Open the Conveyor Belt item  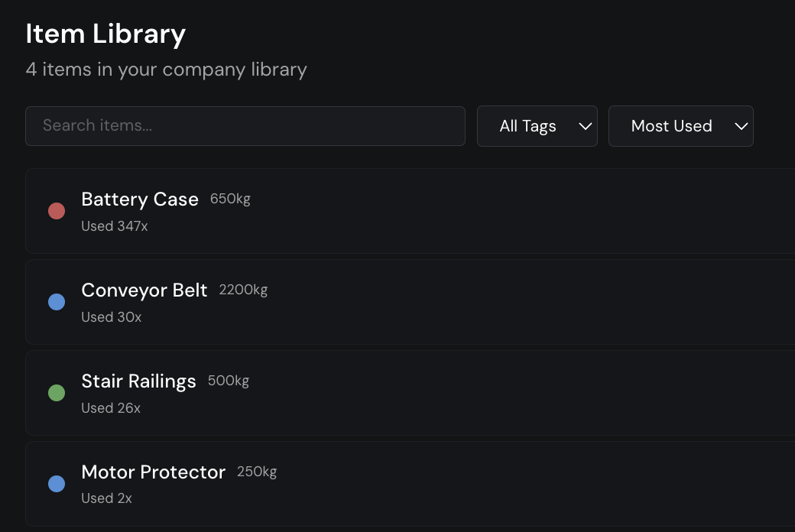click(x=410, y=302)
